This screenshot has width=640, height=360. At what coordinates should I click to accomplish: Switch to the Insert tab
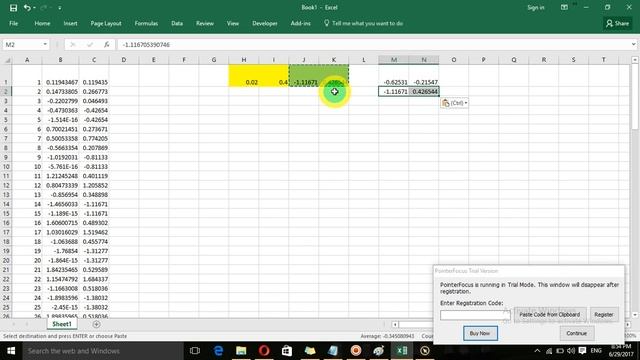point(70,23)
